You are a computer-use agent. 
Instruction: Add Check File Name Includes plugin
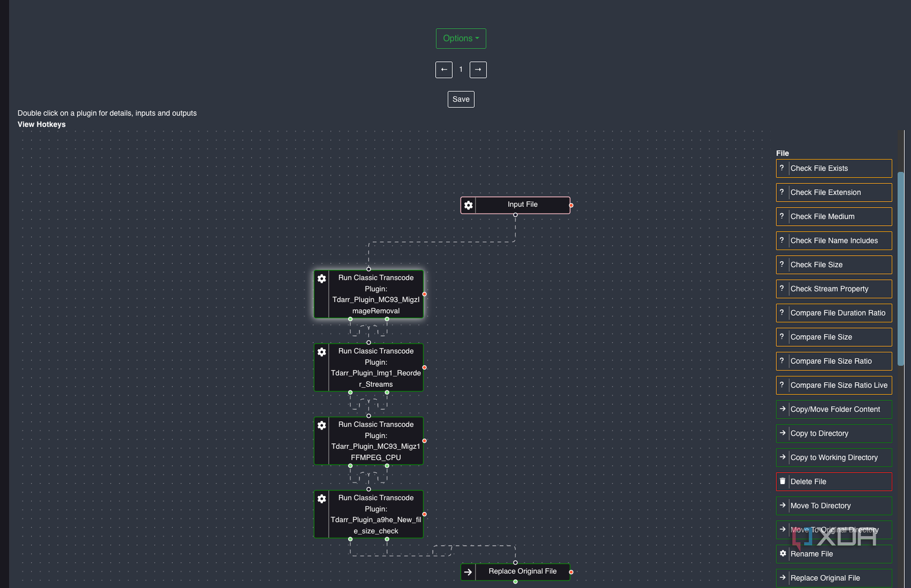834,241
